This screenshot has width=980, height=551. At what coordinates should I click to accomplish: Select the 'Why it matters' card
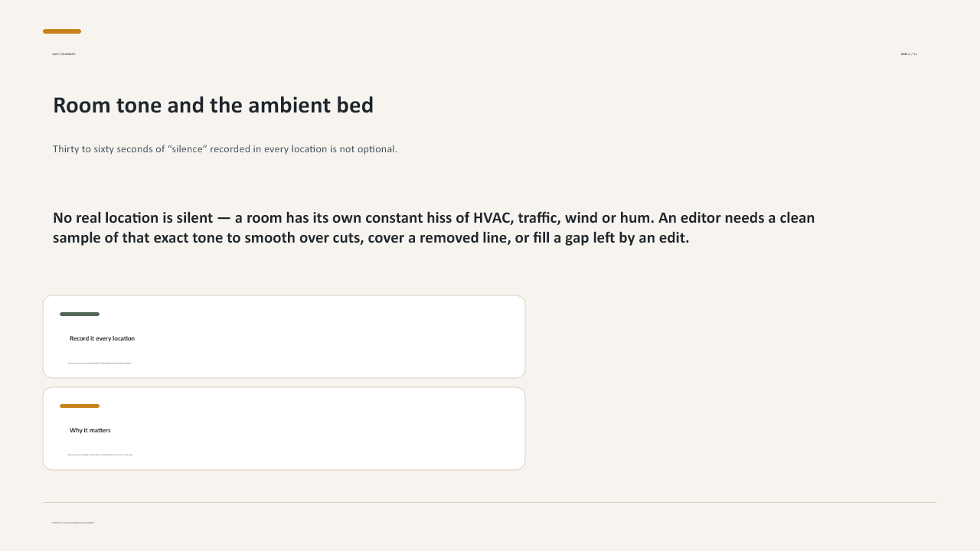coord(284,429)
